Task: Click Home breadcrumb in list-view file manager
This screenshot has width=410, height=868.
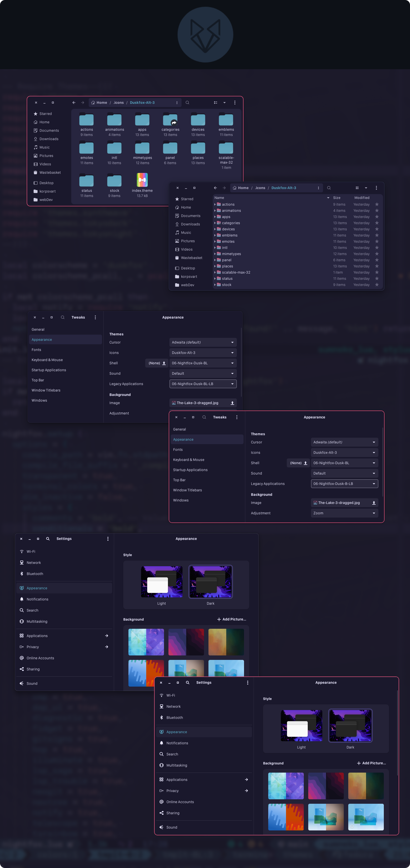Action: click(240, 188)
